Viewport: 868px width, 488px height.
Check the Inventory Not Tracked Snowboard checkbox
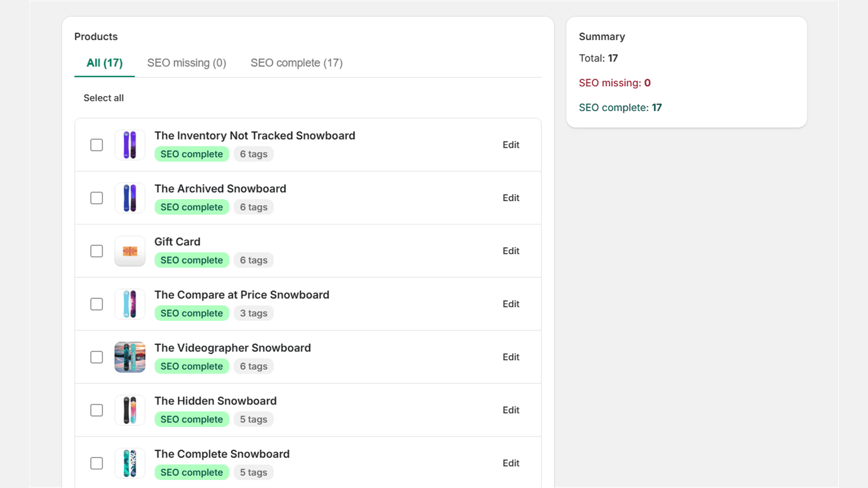97,145
